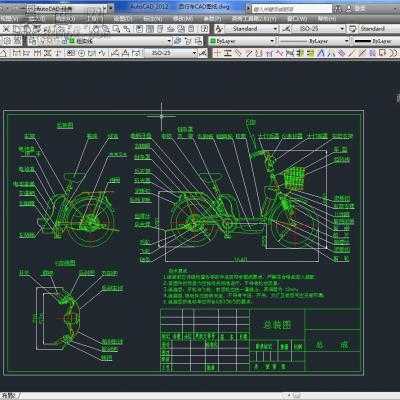
Task: Click the layer icon right of Layer Previous
Action: (199, 41)
